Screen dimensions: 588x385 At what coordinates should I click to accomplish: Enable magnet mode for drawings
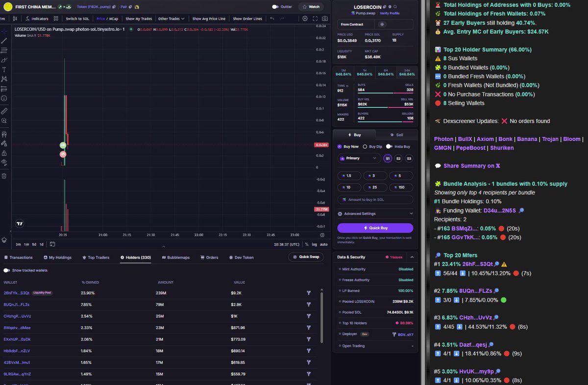(x=4, y=134)
